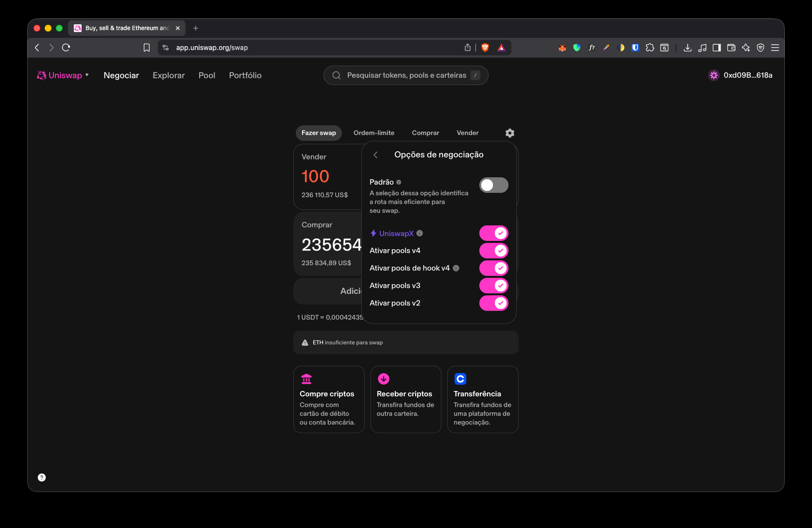Viewport: 812px width, 528px height.
Task: Click the Uniswap unicorn logo
Action: pyautogui.click(x=42, y=75)
